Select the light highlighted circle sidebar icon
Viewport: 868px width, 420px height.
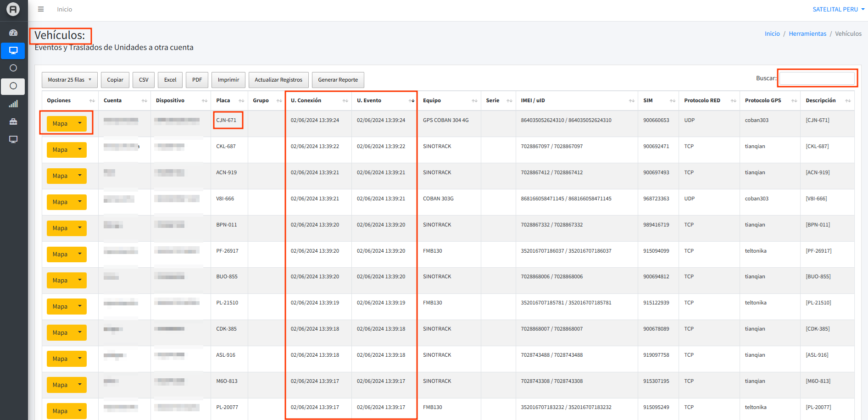click(13, 86)
